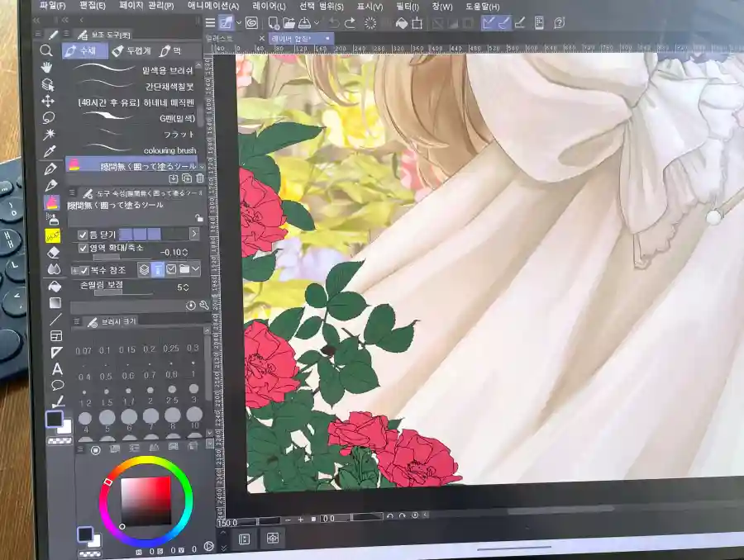Toggle the 영역 확대/축소 checkbox
This screenshot has width=744, height=560.
pyautogui.click(x=83, y=248)
